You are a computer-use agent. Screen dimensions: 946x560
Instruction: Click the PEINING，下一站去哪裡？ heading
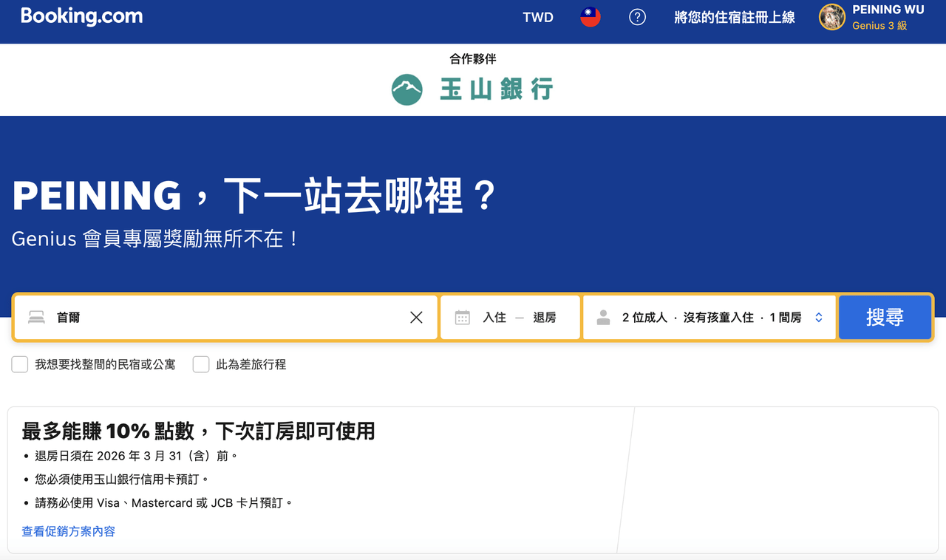point(253,197)
